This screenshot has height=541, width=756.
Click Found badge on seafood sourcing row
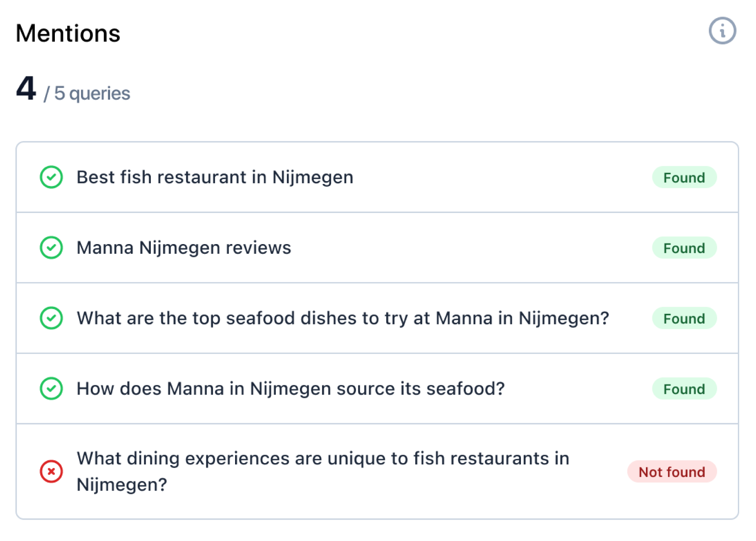click(684, 389)
